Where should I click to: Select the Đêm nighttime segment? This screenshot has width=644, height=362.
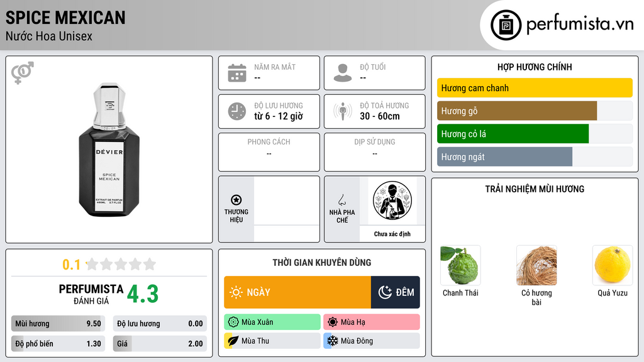point(396,292)
